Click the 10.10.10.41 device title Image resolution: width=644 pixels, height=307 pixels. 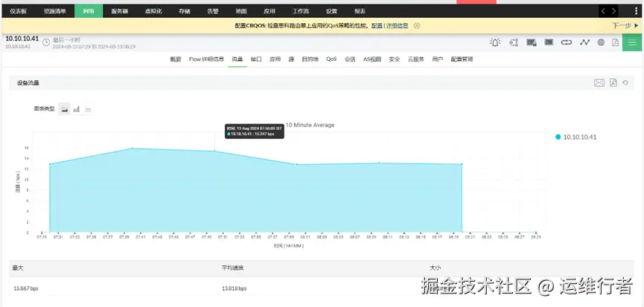[x=22, y=39]
